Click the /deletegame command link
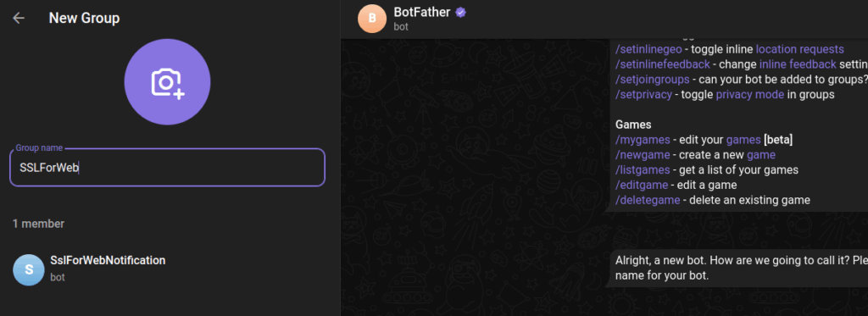This screenshot has height=316, width=868. [648, 200]
